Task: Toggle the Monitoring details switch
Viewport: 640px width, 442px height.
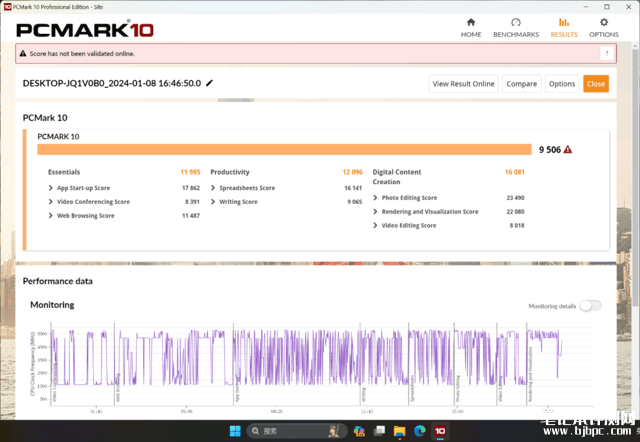Action: [x=591, y=306]
